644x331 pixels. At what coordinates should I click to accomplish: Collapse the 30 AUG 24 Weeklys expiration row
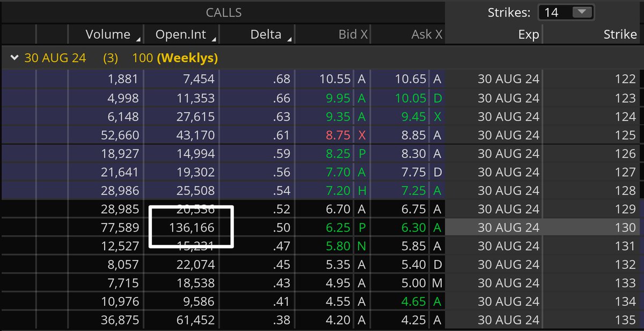point(14,58)
